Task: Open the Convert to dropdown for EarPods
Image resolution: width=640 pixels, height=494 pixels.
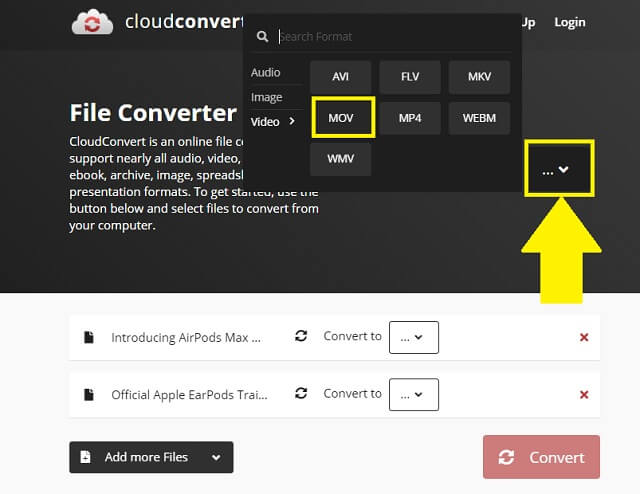Action: [x=414, y=394]
